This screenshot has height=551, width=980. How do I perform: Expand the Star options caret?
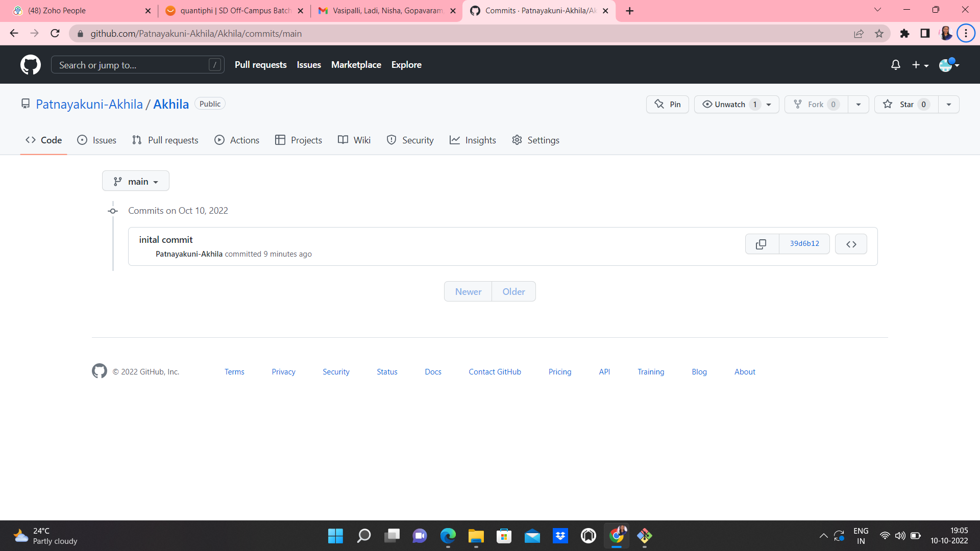point(948,104)
